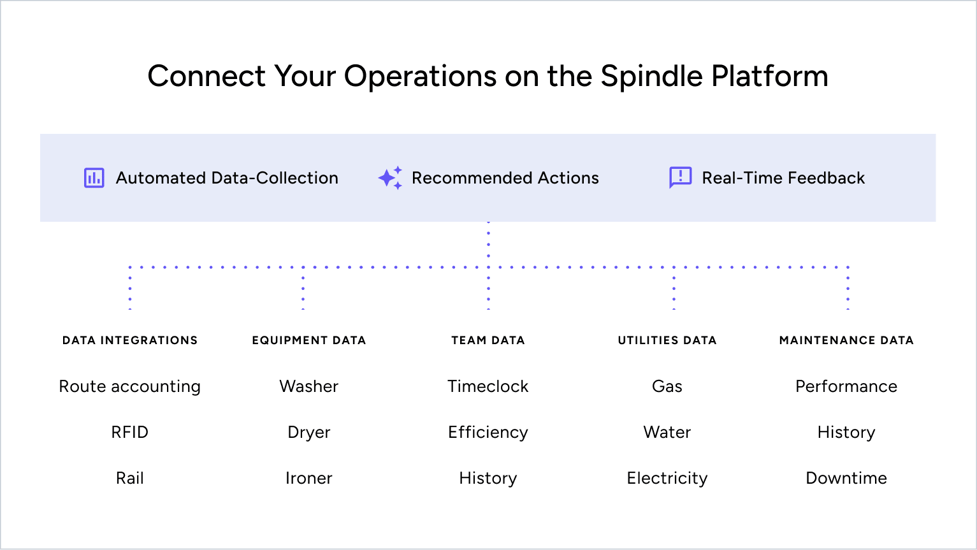Click the sparkle stars icon
Image resolution: width=977 pixels, height=550 pixels.
(390, 178)
